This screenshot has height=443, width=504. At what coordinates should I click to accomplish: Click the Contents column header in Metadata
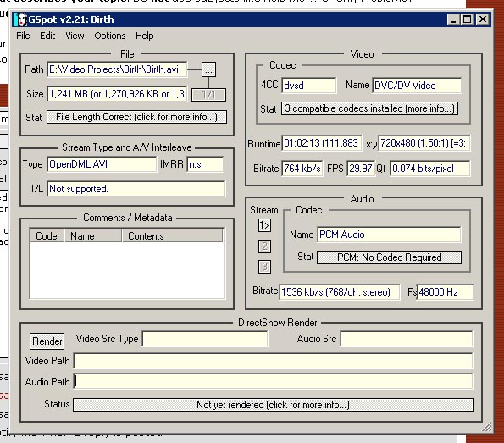point(172,235)
